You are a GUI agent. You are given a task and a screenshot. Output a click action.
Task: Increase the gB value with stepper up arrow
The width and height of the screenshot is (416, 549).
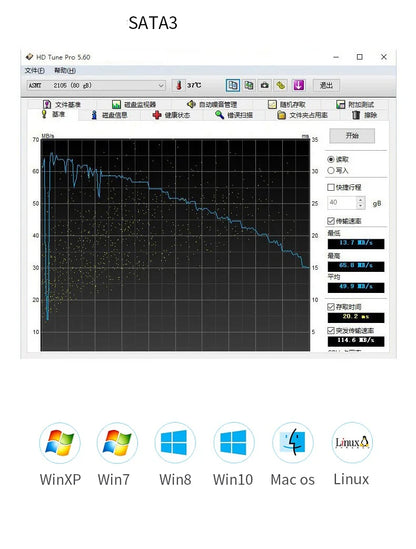[x=360, y=200]
